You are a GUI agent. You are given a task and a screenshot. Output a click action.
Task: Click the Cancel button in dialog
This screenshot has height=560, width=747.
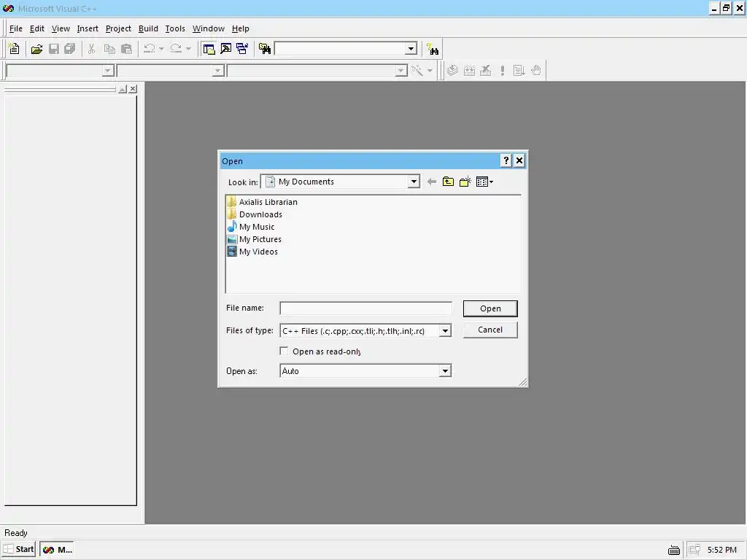tap(490, 330)
